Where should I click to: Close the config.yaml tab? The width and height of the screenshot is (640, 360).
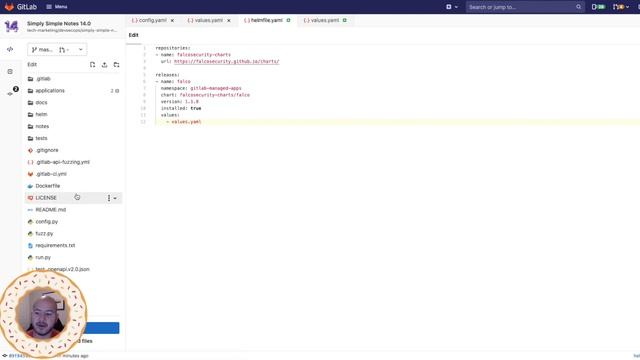172,20
